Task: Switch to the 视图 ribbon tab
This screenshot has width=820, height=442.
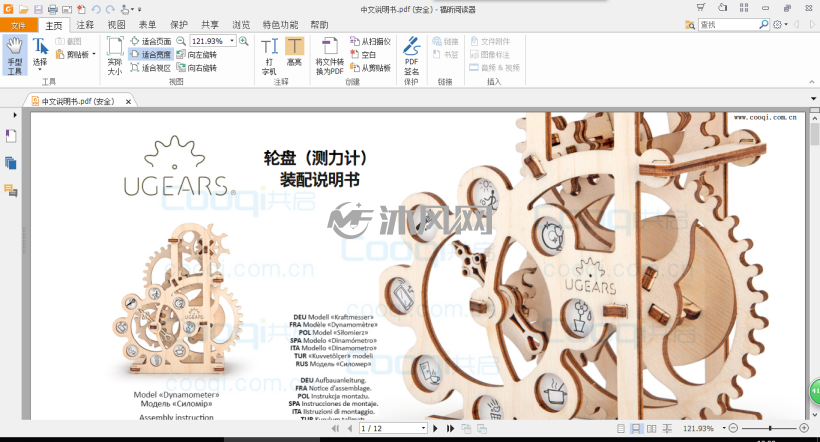Action: (117, 25)
